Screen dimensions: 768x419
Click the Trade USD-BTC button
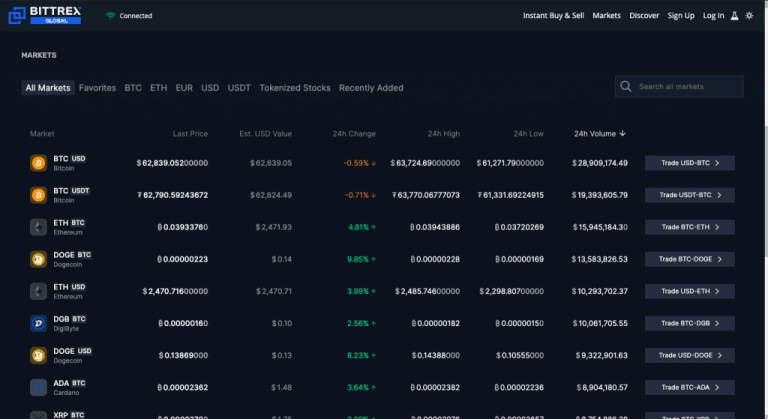[690, 163]
